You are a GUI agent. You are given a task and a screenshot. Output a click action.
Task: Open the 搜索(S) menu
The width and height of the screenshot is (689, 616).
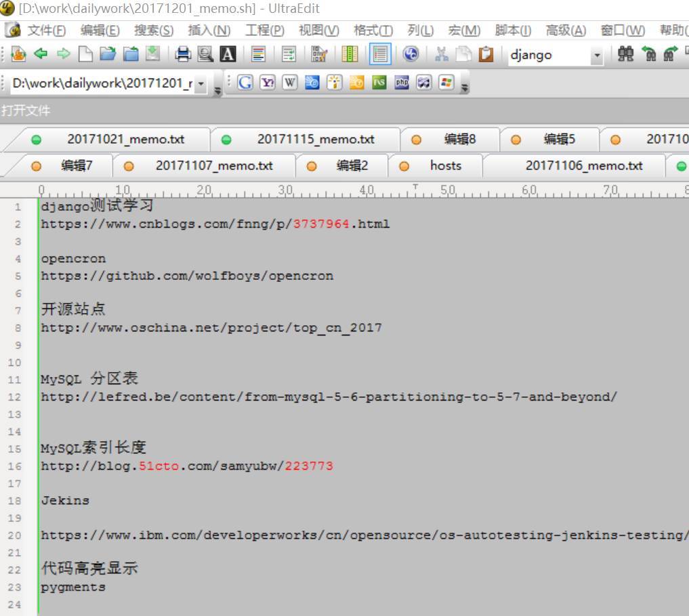[x=154, y=30]
